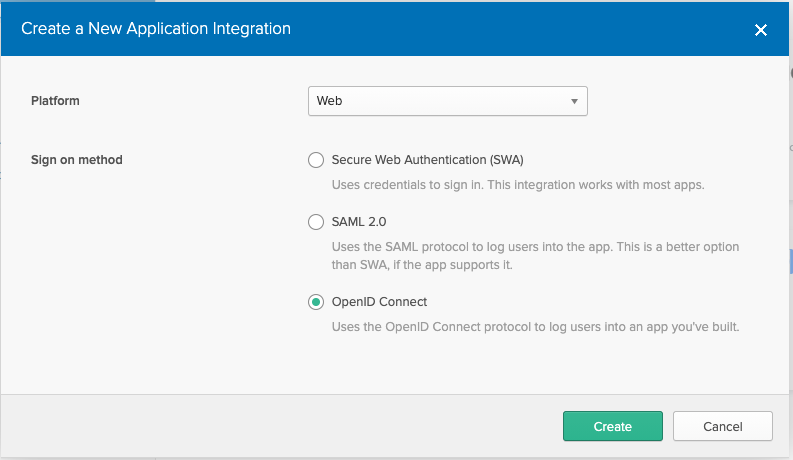The image size is (793, 460).
Task: Click the 'Secure Web Authentication (SWA)' label
Action: 427,160
